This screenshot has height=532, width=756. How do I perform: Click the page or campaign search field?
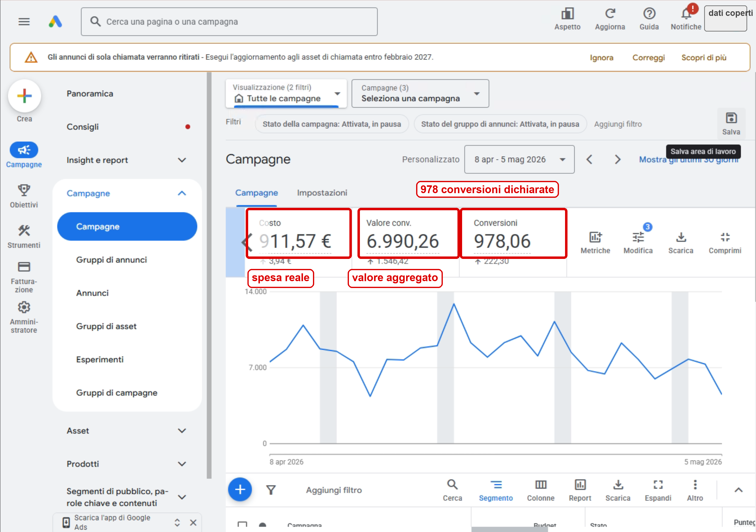point(229,22)
